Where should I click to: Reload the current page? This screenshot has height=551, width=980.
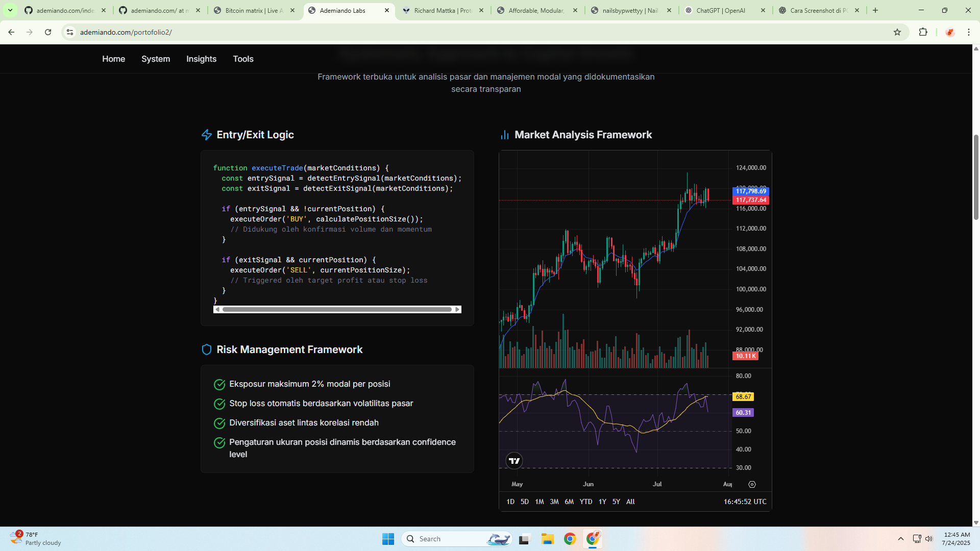click(x=48, y=32)
